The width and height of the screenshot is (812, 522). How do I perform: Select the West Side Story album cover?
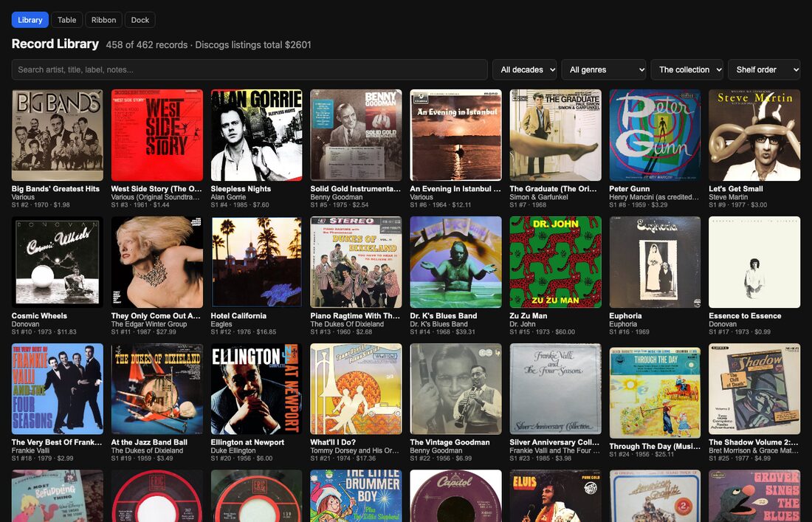coord(157,135)
